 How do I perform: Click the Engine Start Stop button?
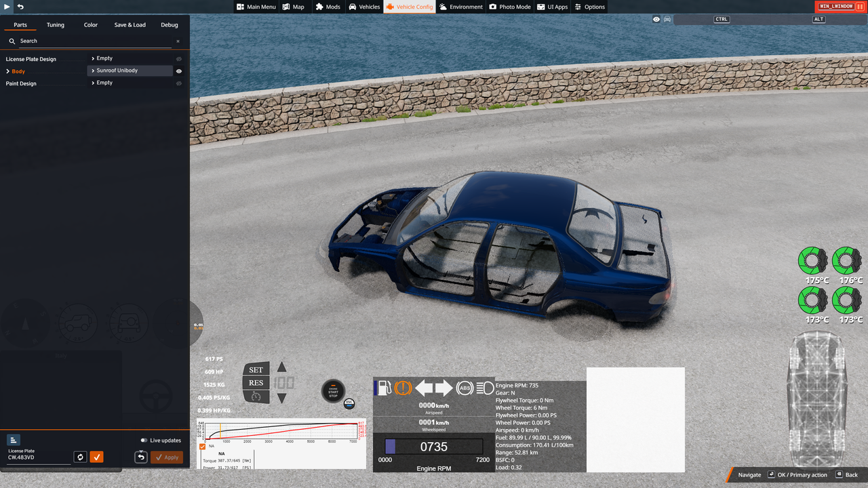click(333, 391)
